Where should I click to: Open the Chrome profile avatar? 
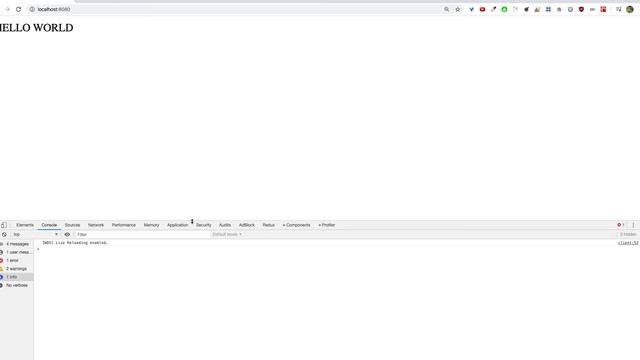(630, 9)
